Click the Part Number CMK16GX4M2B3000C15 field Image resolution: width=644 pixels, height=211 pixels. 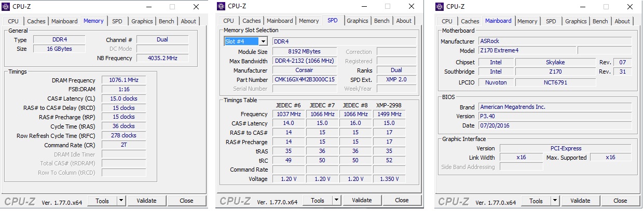tap(305, 80)
